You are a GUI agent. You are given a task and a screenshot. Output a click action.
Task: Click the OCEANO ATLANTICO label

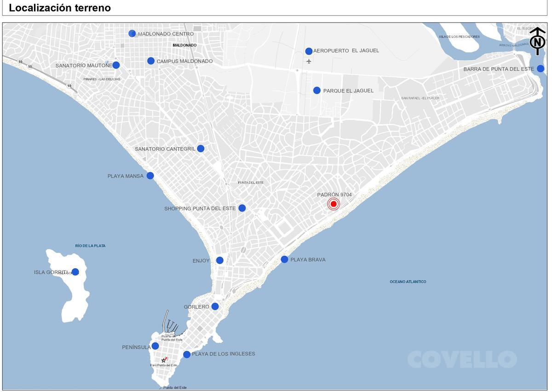pos(408,282)
